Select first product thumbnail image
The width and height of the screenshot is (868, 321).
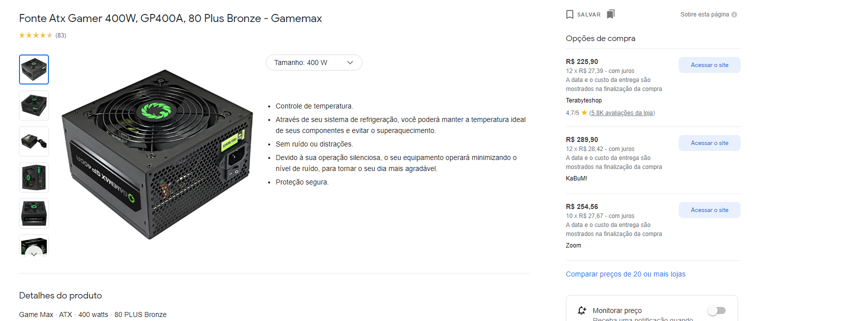(34, 69)
